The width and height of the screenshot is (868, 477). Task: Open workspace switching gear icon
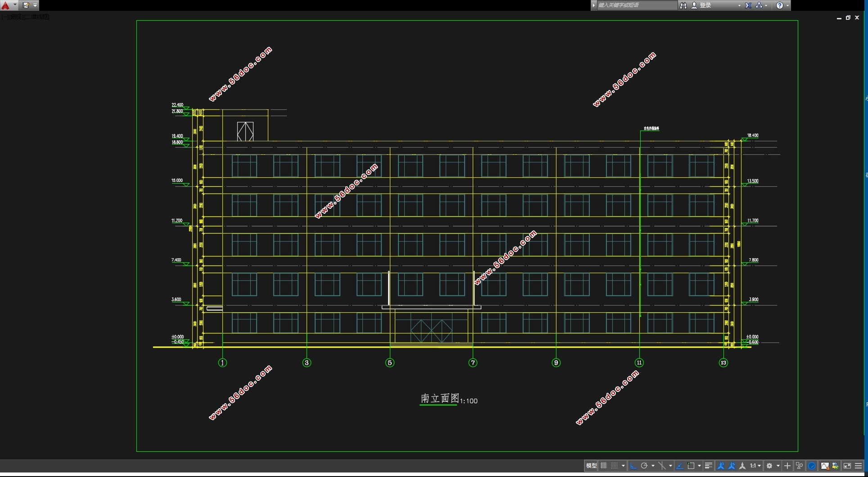click(769, 466)
